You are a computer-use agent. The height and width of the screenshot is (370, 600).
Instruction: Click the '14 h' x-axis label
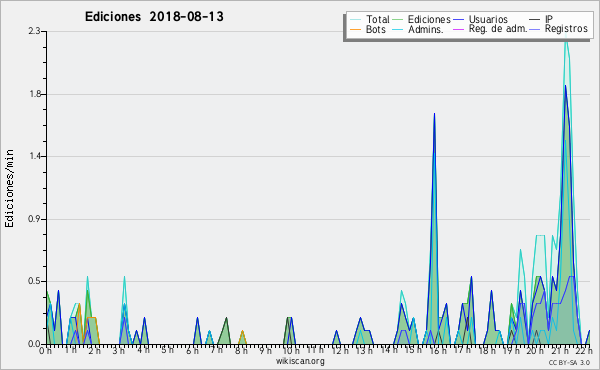(389, 350)
